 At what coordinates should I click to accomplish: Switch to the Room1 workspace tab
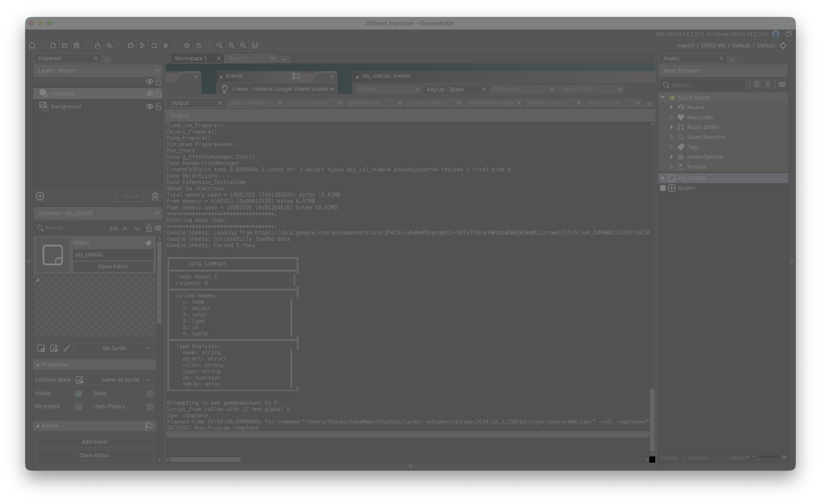click(x=238, y=58)
